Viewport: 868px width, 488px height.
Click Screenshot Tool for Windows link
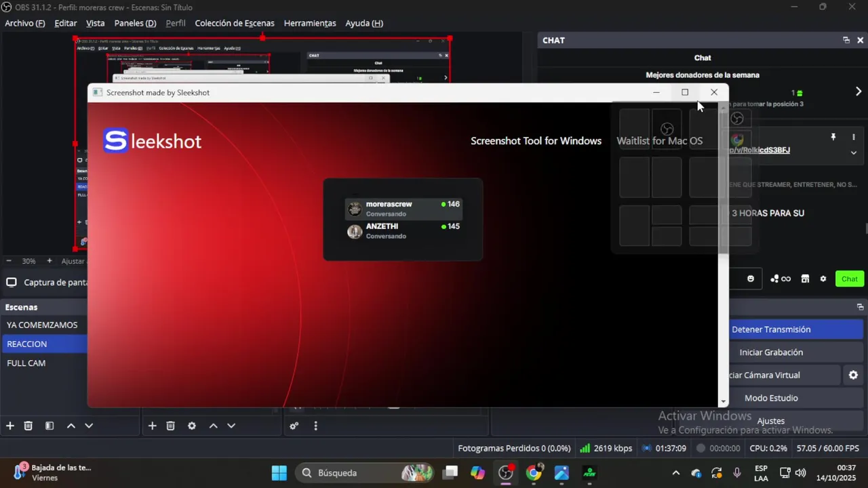click(536, 141)
